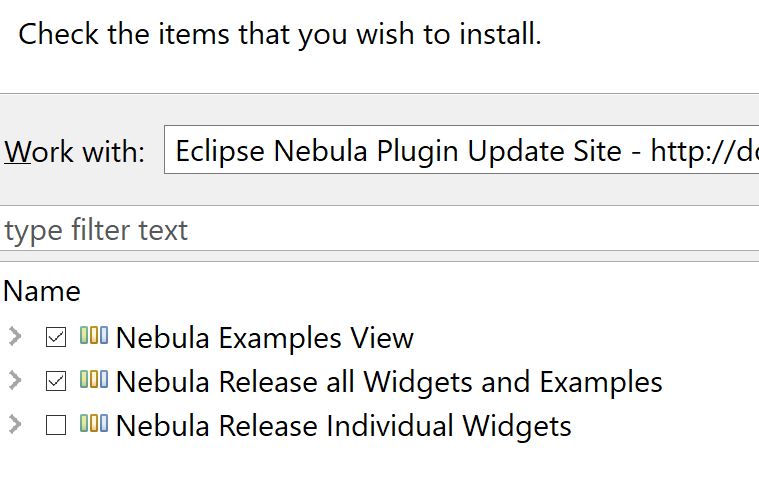The height and width of the screenshot is (504, 759).
Task: Click the 'Check the items' instruction text
Action: [280, 35]
